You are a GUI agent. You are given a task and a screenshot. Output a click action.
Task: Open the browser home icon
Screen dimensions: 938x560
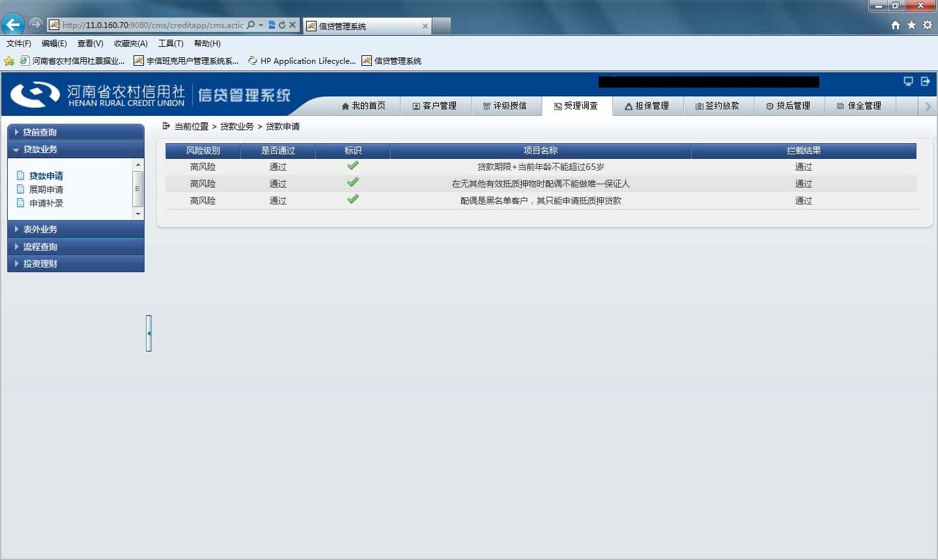click(x=896, y=25)
